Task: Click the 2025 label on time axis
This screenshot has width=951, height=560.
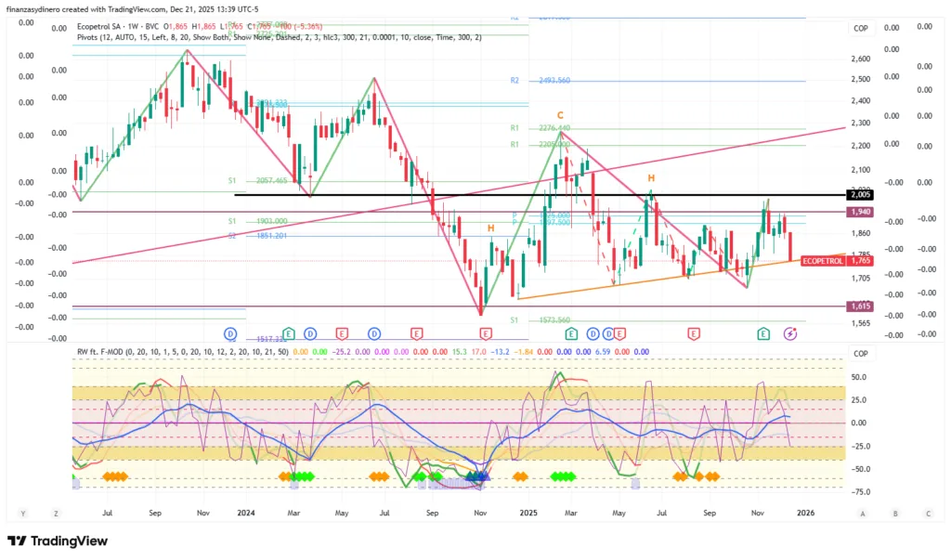Action: click(x=528, y=512)
